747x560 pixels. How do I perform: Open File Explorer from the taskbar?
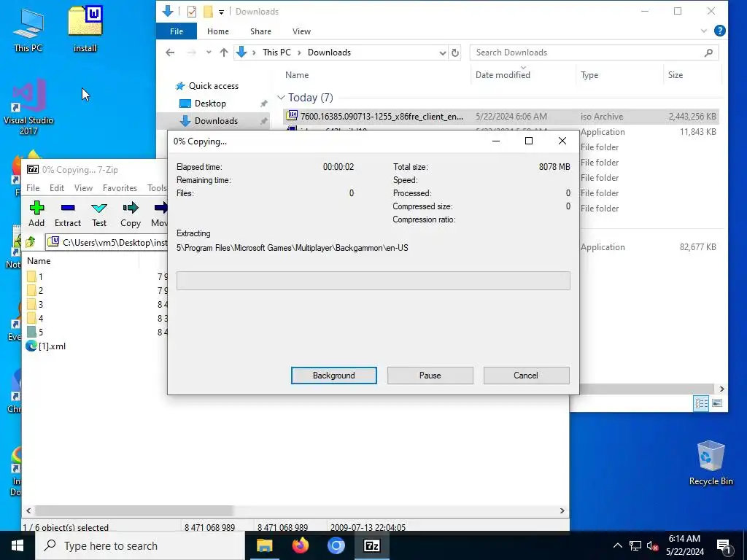264,545
